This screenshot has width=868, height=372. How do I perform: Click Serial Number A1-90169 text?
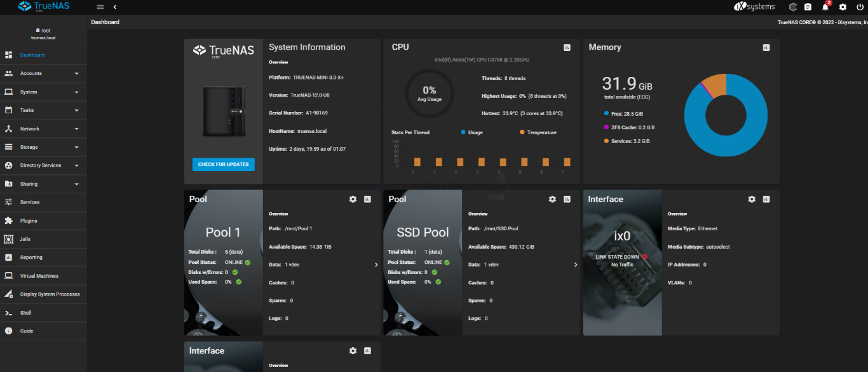[x=299, y=113]
